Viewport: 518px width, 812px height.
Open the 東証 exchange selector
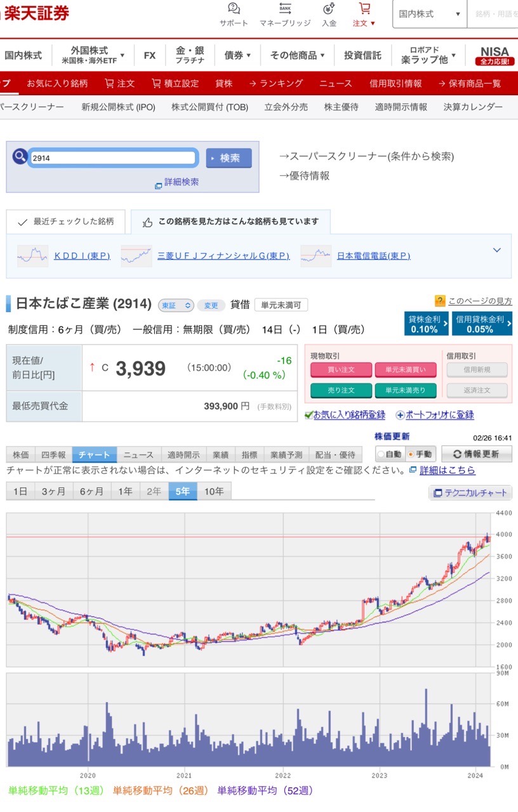pos(175,305)
